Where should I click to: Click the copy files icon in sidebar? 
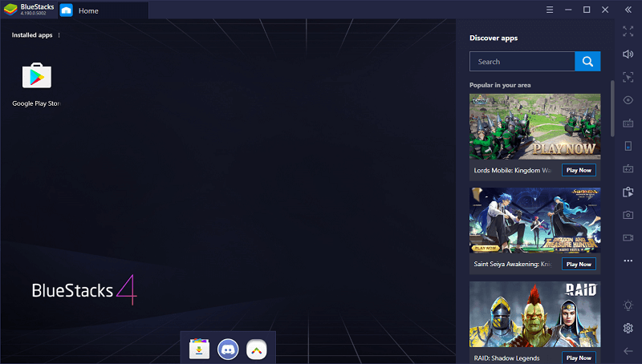628,192
